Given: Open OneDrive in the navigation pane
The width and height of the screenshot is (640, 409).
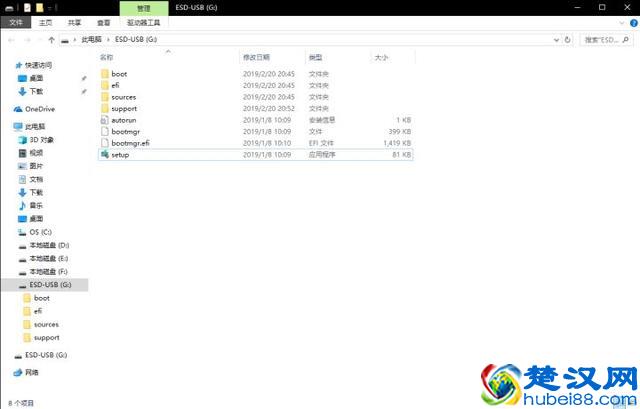Looking at the screenshot, I should point(40,109).
